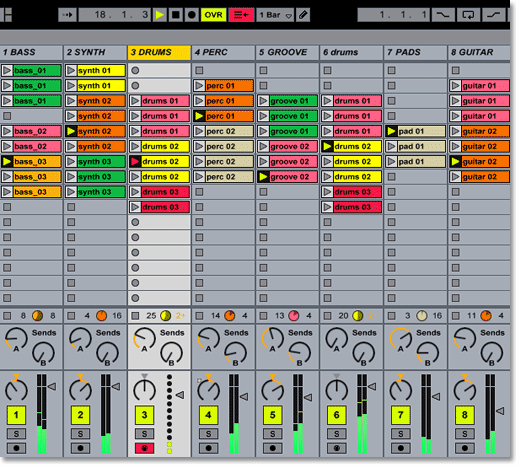520x467 pixels.
Task: Solo track 7 PADS with S button
Action: (x=400, y=434)
